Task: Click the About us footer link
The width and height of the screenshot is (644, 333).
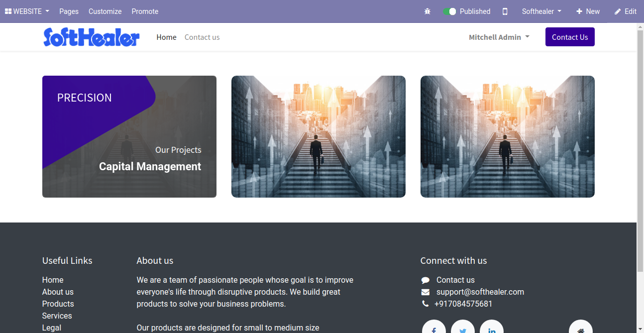Action: pos(58,292)
